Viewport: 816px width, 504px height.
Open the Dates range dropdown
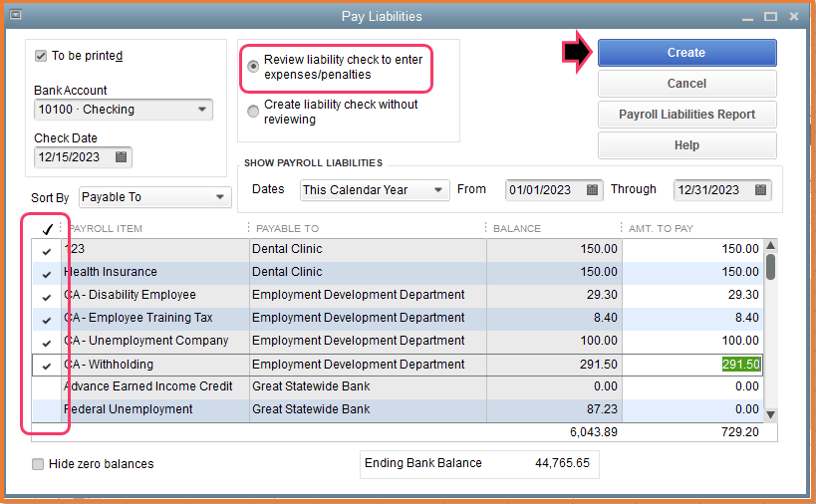tap(438, 190)
